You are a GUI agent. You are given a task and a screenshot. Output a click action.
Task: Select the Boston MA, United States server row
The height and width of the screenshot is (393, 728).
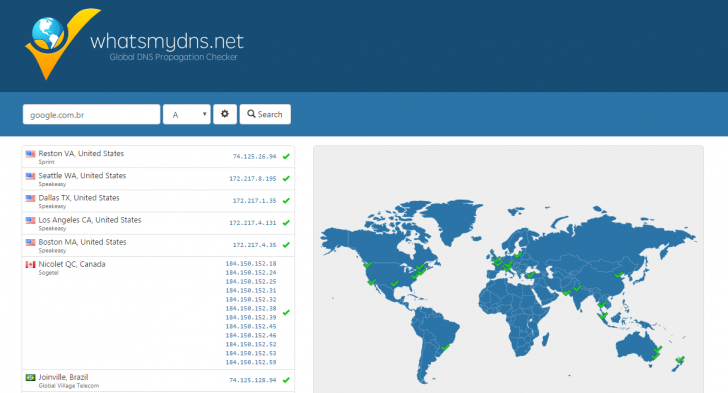click(158, 245)
